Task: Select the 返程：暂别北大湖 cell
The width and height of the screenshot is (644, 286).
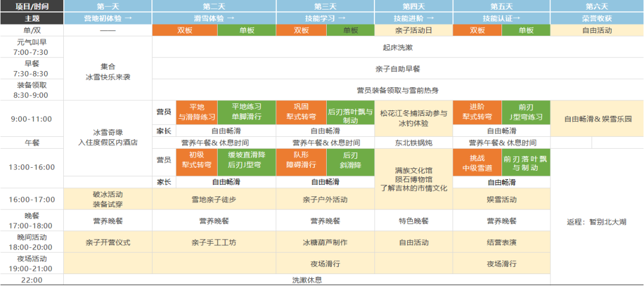Action: pyautogui.click(x=597, y=222)
